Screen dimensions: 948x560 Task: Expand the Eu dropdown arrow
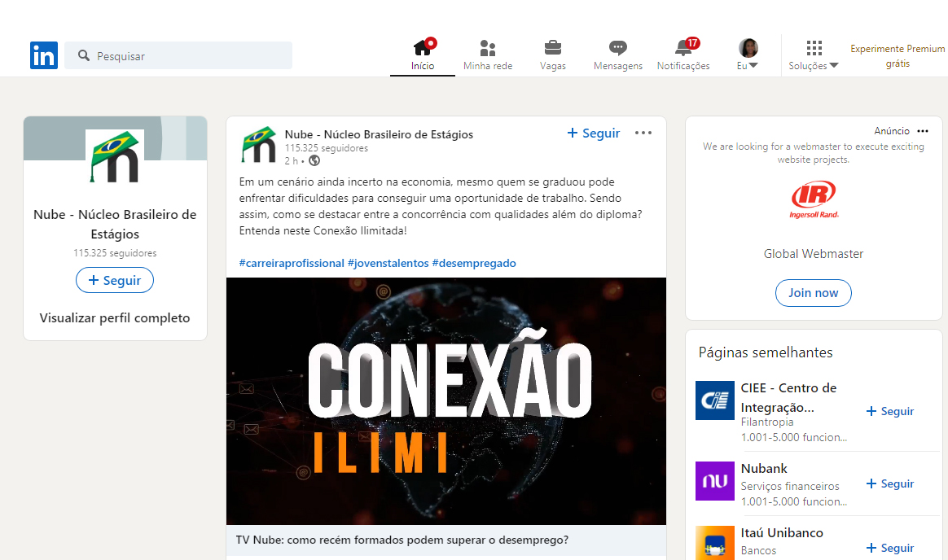pyautogui.click(x=753, y=65)
